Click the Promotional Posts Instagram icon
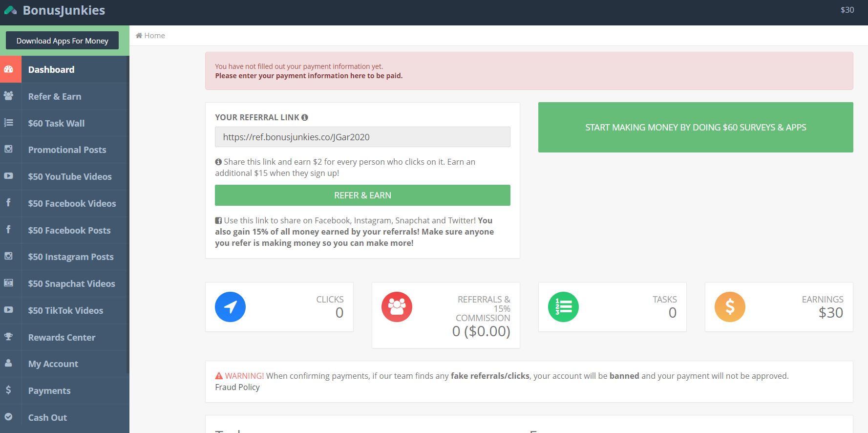The image size is (868, 433). pos(9,149)
